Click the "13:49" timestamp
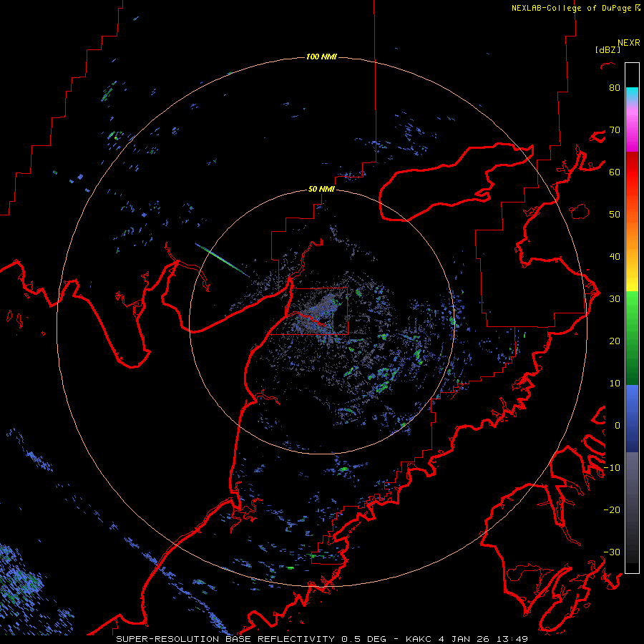This screenshot has height=644, width=644. tap(512, 639)
